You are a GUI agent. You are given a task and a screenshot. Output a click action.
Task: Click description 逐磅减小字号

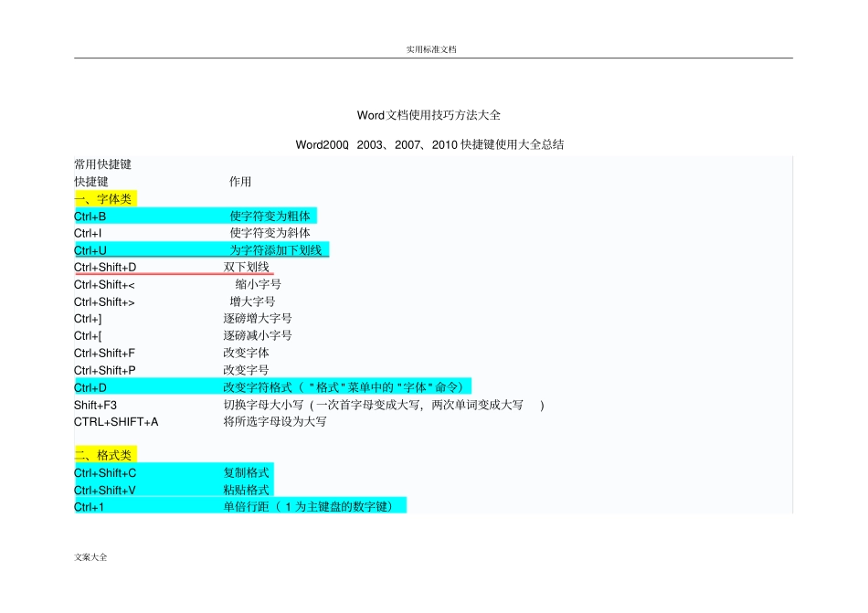pyautogui.click(x=258, y=335)
